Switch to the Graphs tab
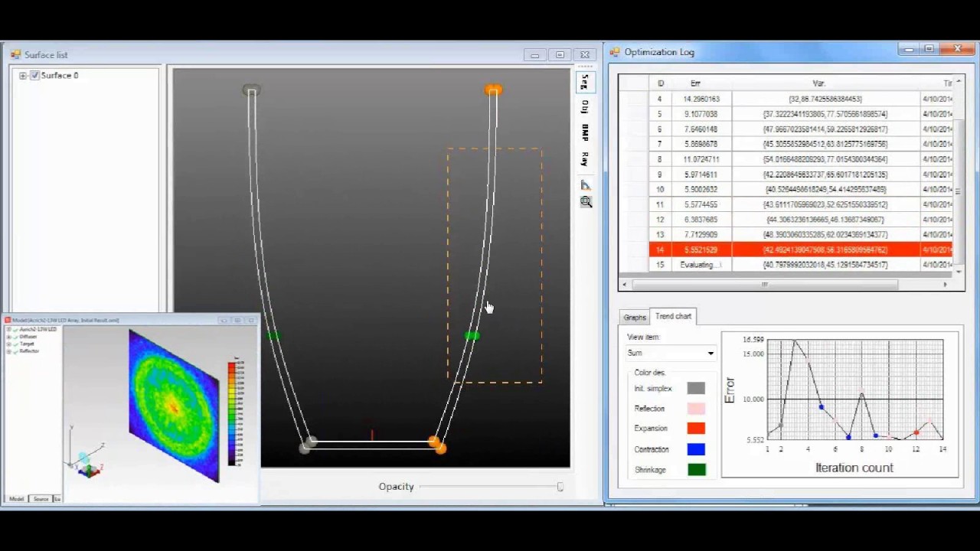This screenshot has width=980, height=551. coord(634,317)
